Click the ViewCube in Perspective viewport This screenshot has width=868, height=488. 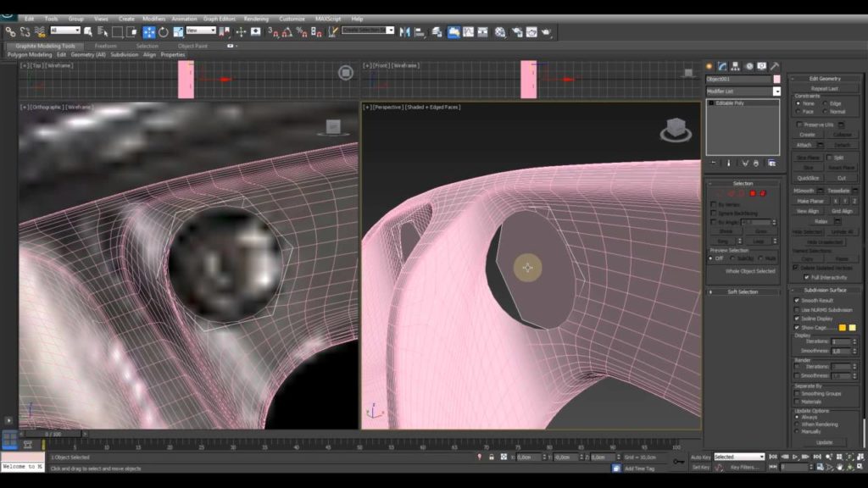(676, 130)
